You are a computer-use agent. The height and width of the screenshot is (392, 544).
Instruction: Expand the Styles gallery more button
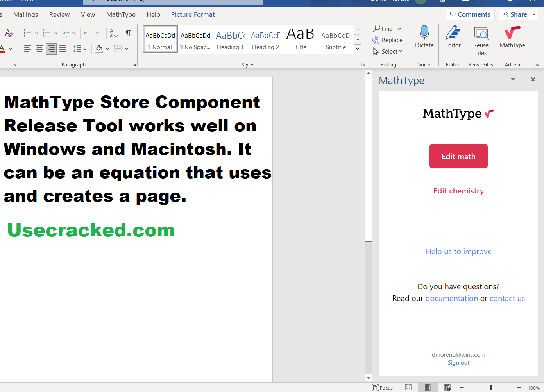[x=358, y=49]
